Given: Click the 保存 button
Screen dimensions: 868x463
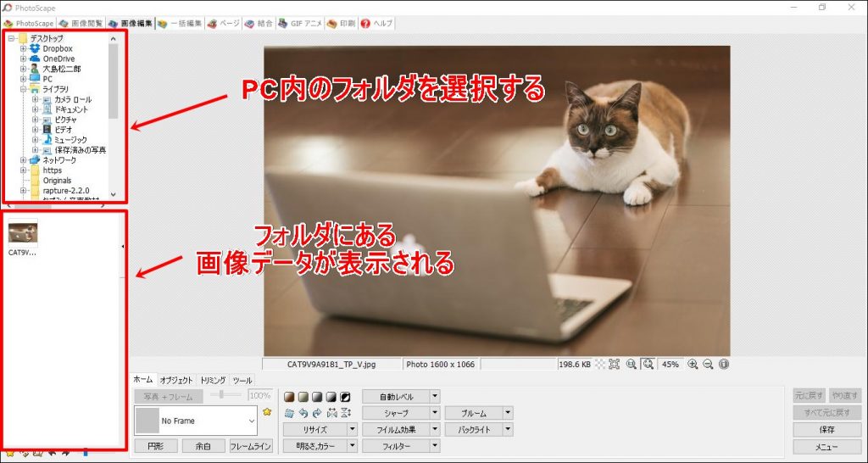Looking at the screenshot, I should point(827,430).
